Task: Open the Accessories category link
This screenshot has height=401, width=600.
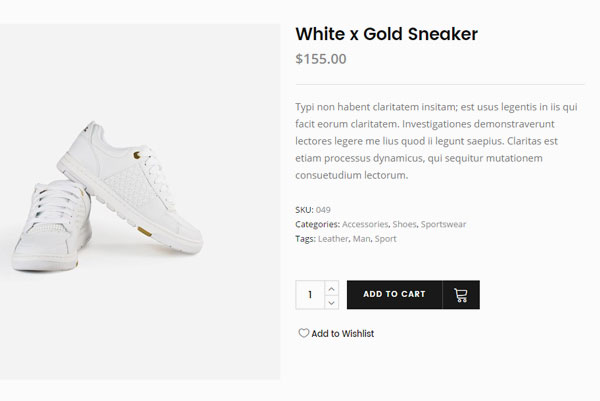Action: click(x=365, y=225)
